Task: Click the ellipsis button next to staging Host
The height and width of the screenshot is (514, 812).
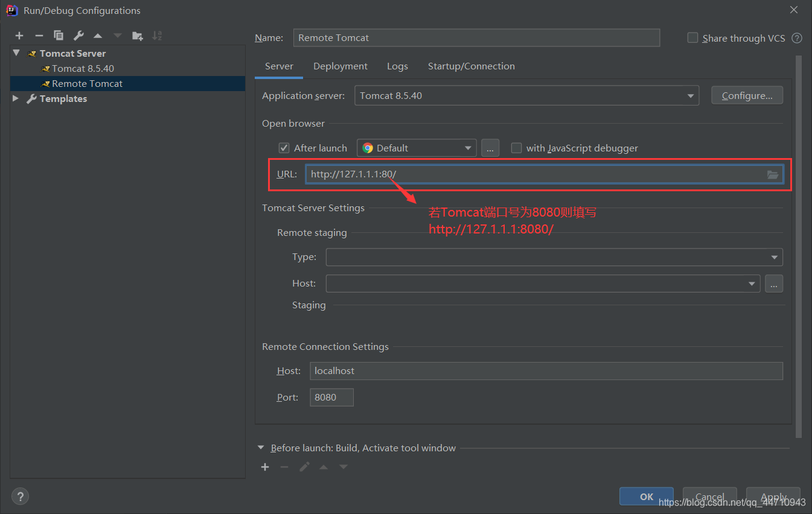Action: click(774, 283)
